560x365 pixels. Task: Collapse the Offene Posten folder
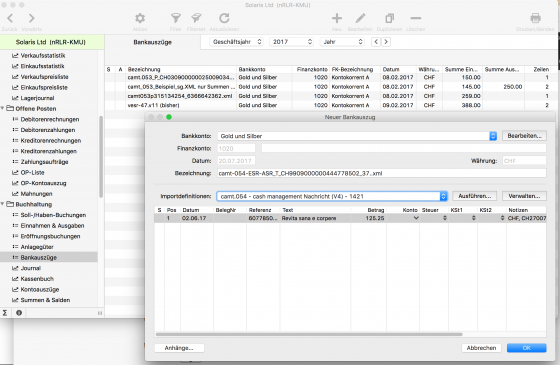(2, 108)
